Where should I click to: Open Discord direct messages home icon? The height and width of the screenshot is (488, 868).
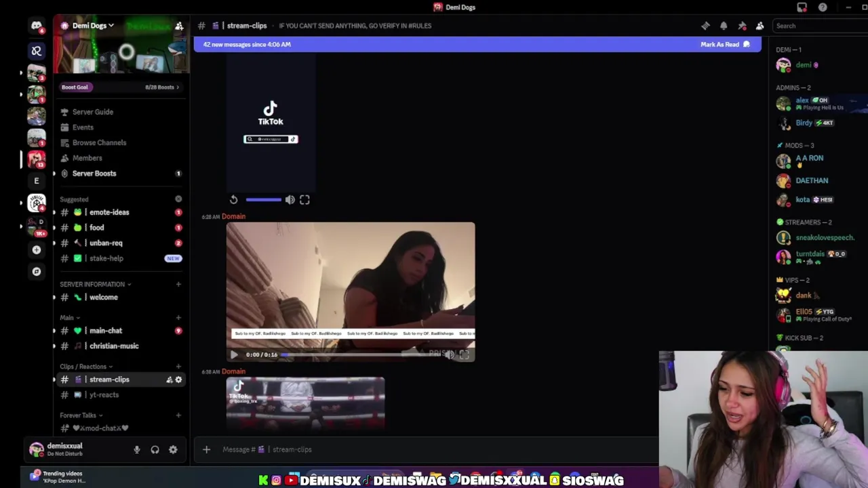(36, 26)
